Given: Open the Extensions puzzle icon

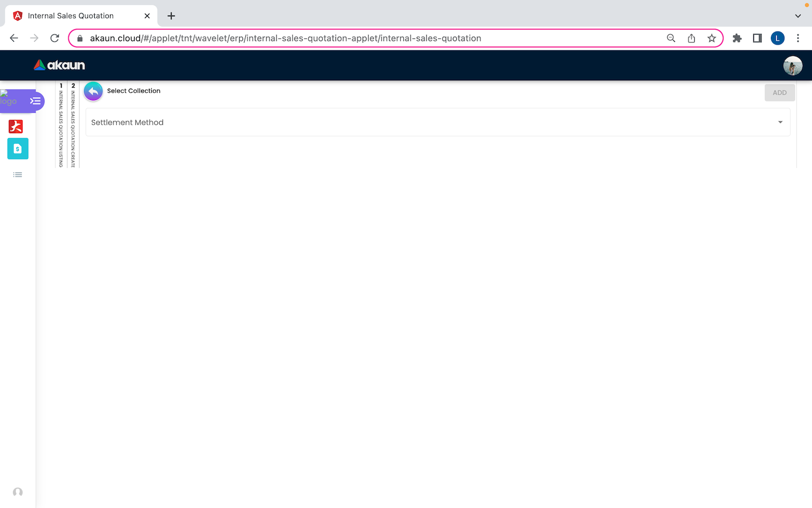Looking at the screenshot, I should (x=737, y=38).
